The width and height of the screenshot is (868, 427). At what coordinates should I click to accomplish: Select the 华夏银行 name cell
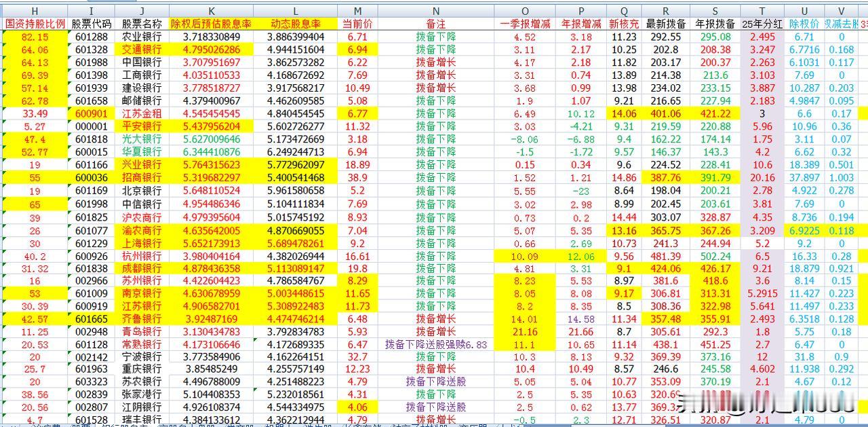(141, 152)
